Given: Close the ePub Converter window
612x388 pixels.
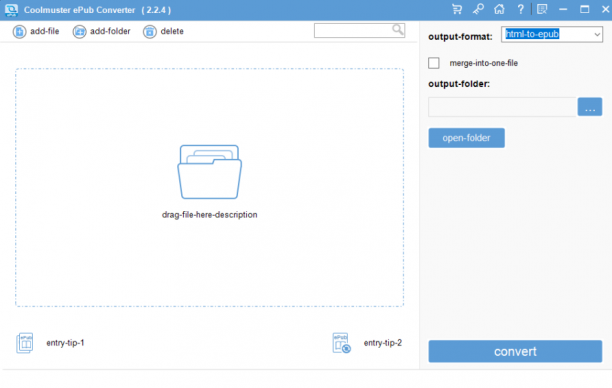Looking at the screenshot, I should [x=605, y=9].
